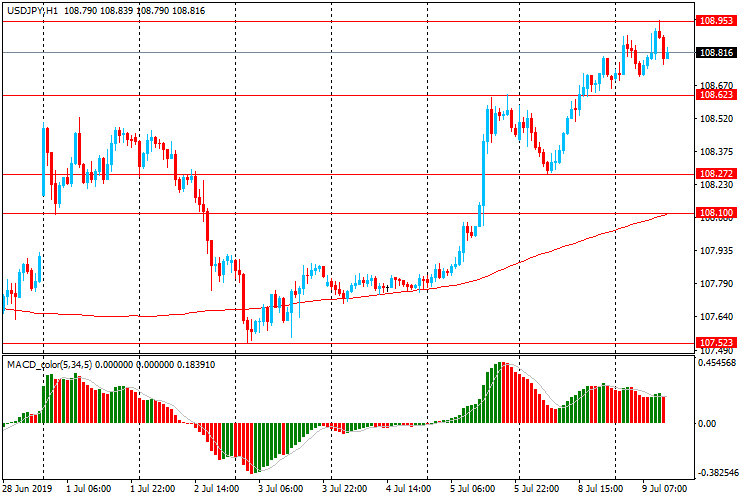Click the 107.640 price axis value
The width and height of the screenshot is (740, 500).
coord(716,316)
